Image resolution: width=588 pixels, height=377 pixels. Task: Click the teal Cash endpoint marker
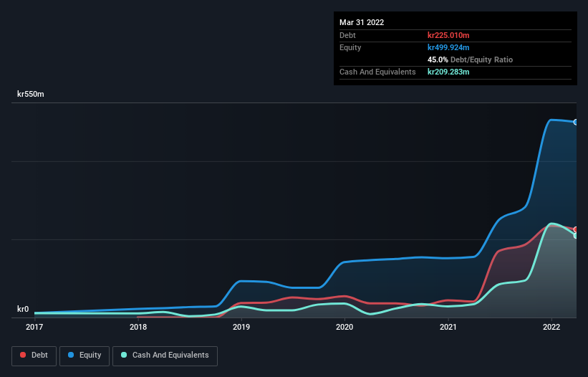click(576, 236)
